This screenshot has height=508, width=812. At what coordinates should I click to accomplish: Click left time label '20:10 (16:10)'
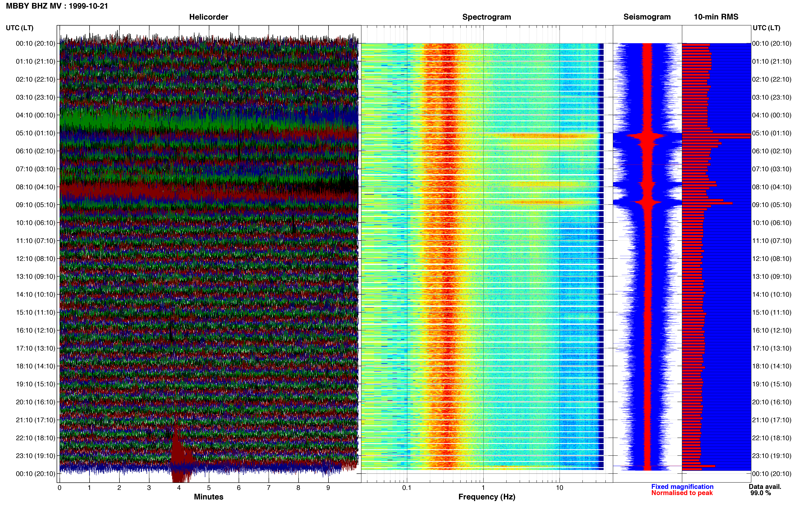pyautogui.click(x=36, y=402)
